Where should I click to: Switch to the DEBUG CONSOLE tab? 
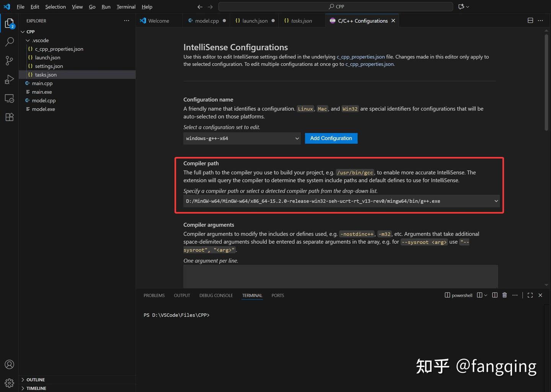(216, 296)
